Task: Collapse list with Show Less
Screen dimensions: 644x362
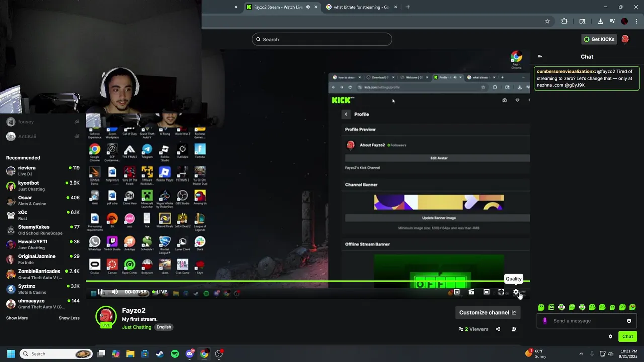Action: click(69, 318)
